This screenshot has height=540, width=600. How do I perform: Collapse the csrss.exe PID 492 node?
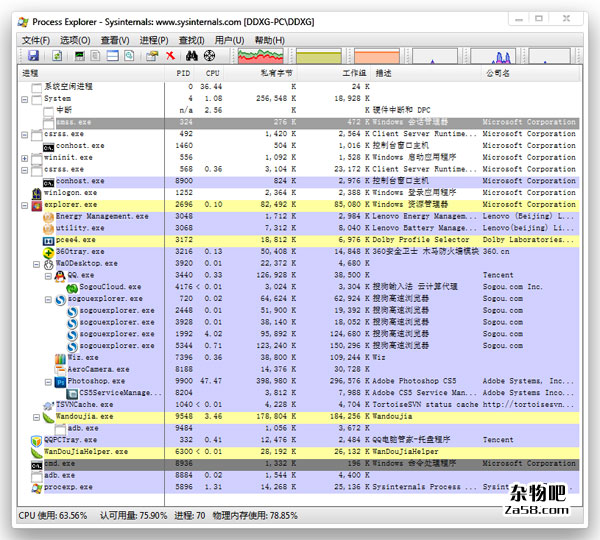click(24, 135)
